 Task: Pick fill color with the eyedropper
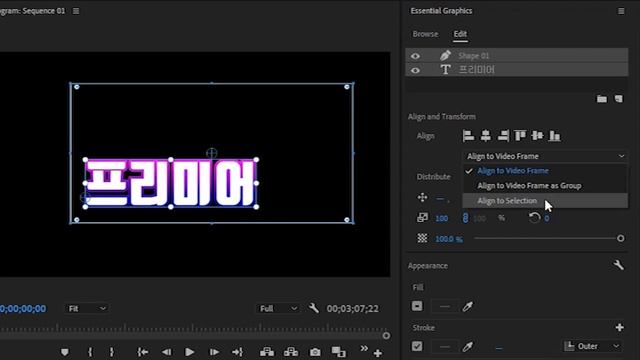(x=468, y=306)
